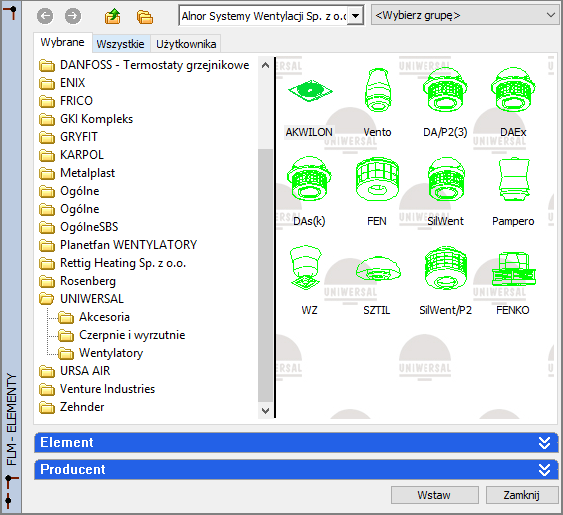Open the Venture Industries folder

[97, 389]
